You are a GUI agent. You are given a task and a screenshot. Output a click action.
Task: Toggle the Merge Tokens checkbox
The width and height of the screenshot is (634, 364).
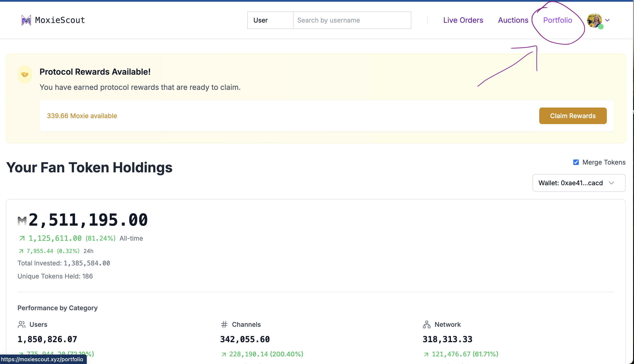coord(576,162)
